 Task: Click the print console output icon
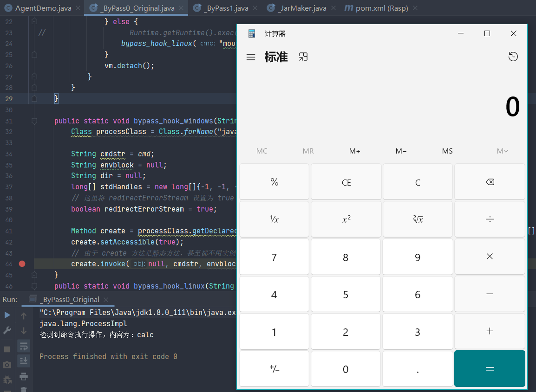pyautogui.click(x=24, y=376)
